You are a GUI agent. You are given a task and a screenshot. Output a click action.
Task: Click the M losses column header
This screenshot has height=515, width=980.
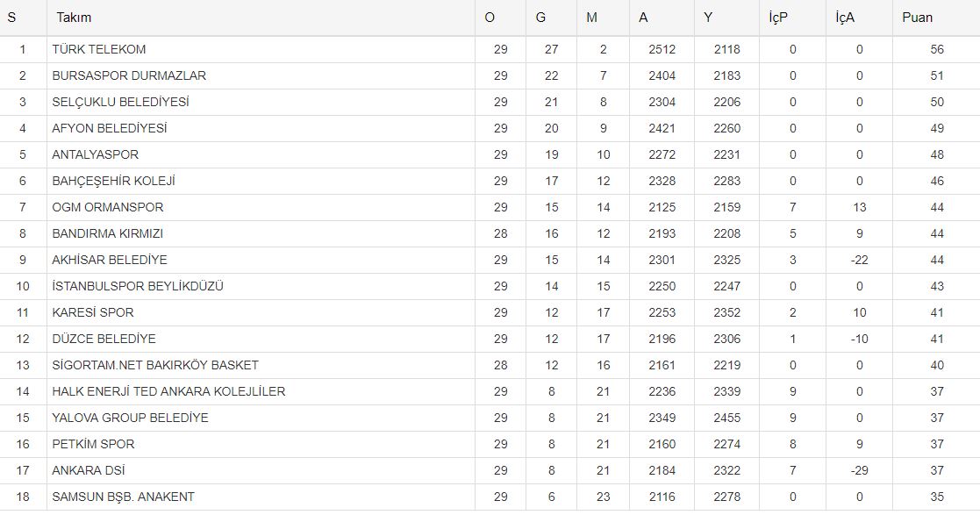593,18
